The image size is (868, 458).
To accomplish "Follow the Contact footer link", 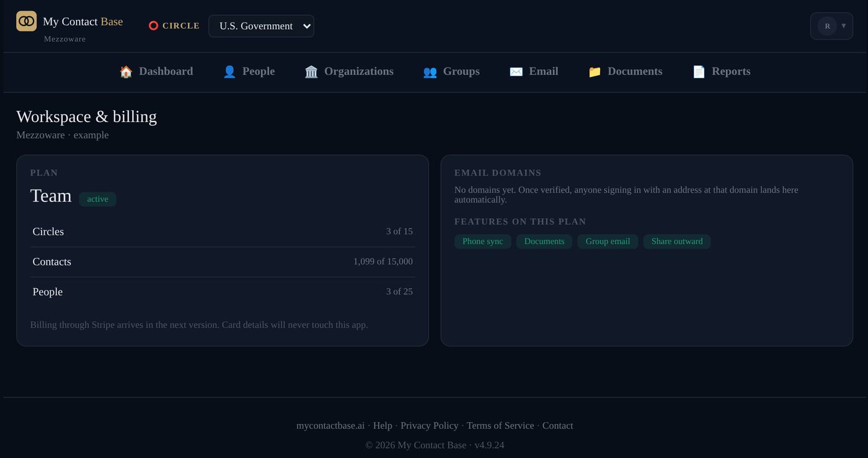I will coord(558,426).
